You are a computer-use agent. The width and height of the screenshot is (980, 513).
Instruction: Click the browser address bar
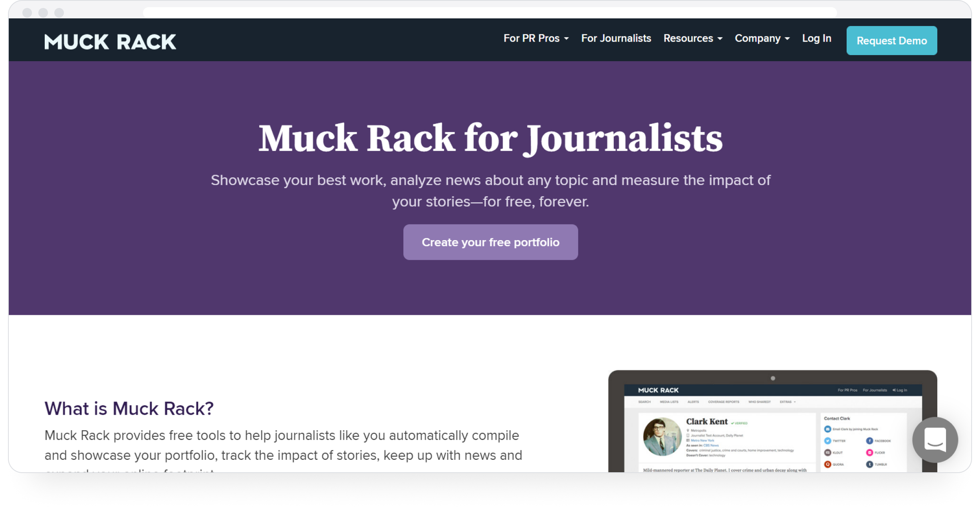point(490,12)
